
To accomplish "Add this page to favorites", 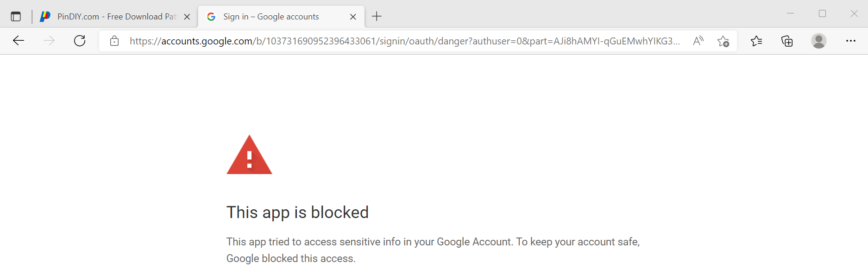I will pos(723,41).
